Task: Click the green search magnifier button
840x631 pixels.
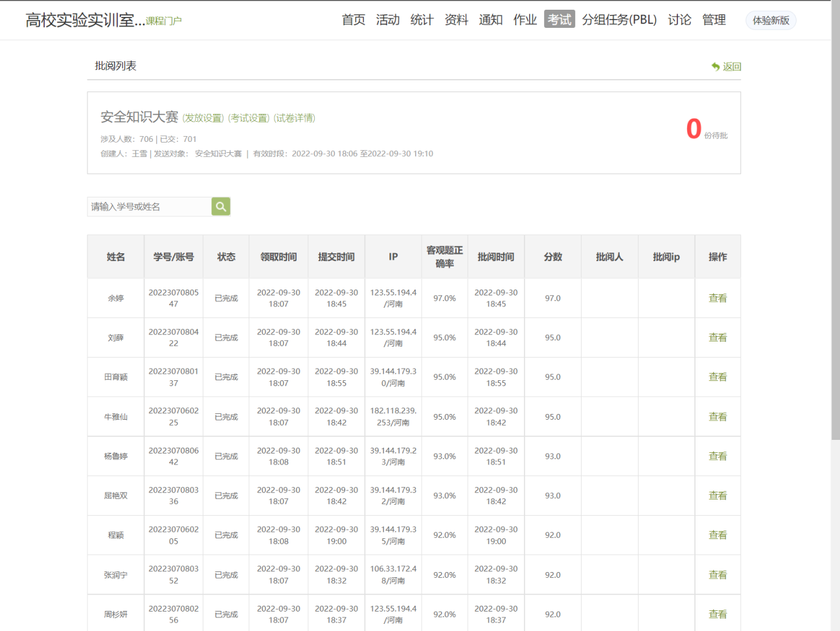Action: point(221,207)
